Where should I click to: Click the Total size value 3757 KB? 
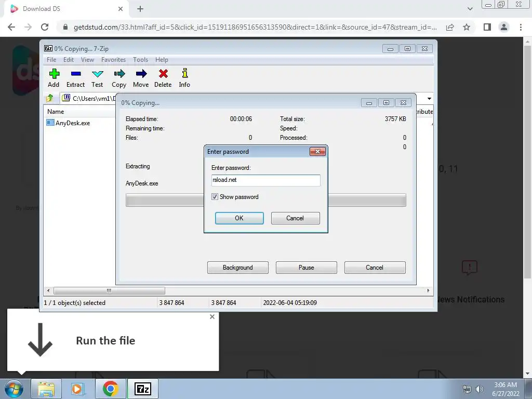click(395, 119)
